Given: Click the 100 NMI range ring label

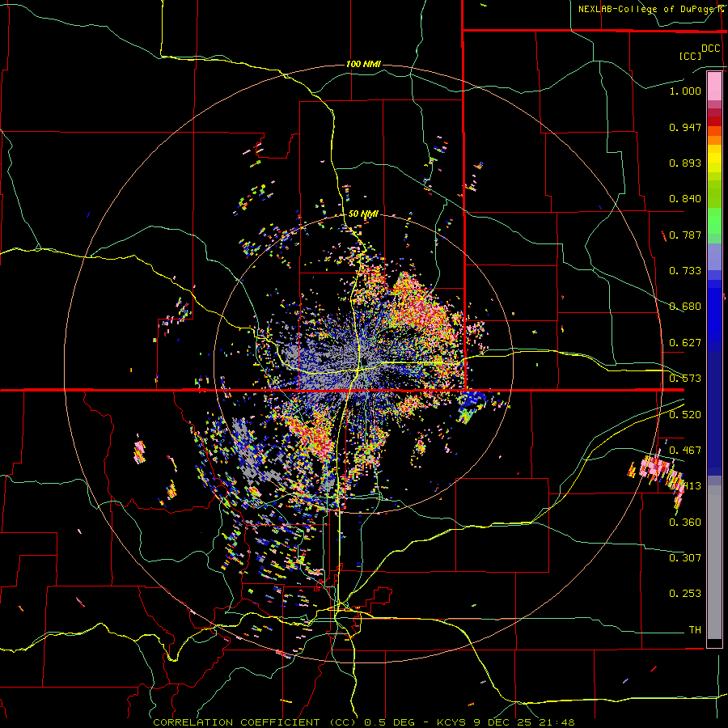Looking at the screenshot, I should (363, 64).
